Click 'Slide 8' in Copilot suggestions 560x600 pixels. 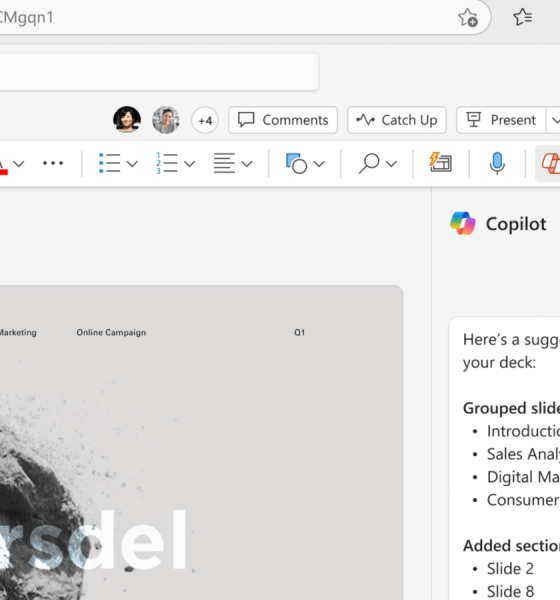[x=510, y=592]
